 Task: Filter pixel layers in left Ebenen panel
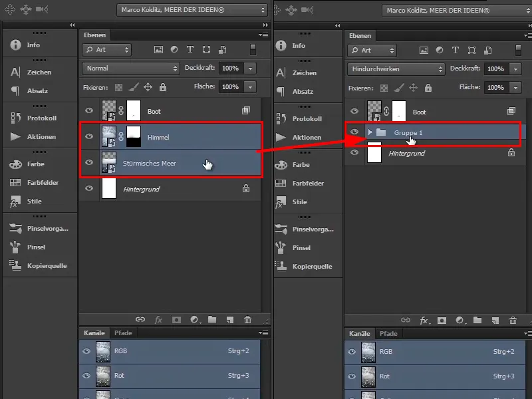(158, 50)
